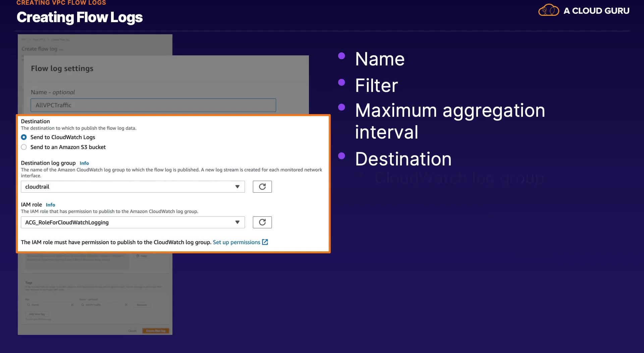Click the Destination bullet item
The width and height of the screenshot is (644, 353).
click(403, 159)
